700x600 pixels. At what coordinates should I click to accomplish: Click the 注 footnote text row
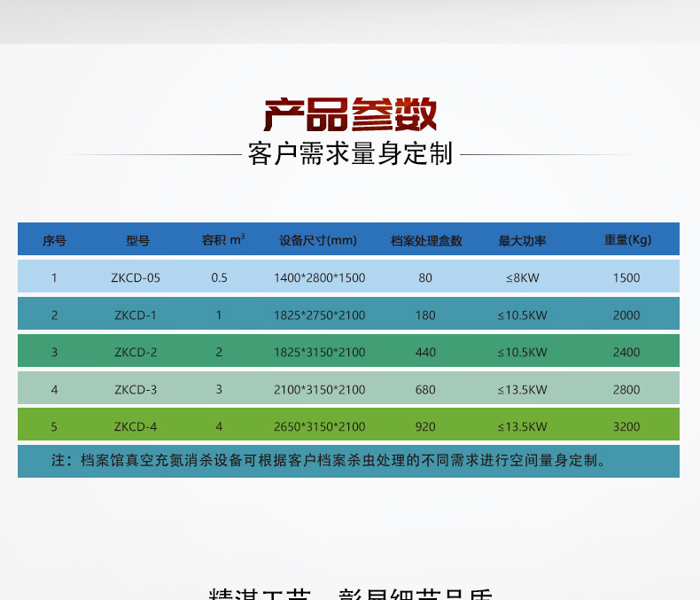[x=329, y=461]
